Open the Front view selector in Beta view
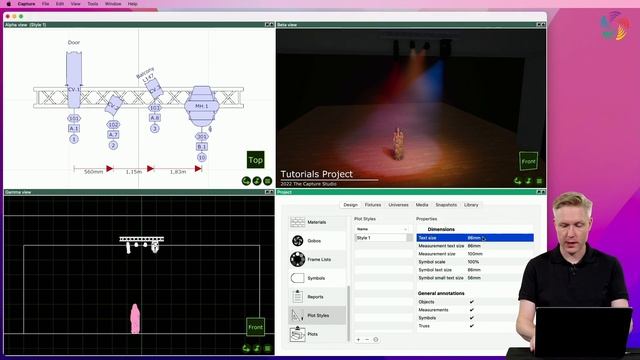Image resolution: width=640 pixels, height=360 pixels. tap(528, 161)
